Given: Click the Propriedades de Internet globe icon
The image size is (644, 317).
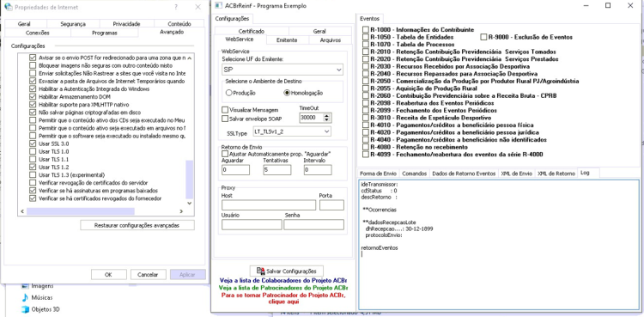Looking at the screenshot, I should click(8, 7).
